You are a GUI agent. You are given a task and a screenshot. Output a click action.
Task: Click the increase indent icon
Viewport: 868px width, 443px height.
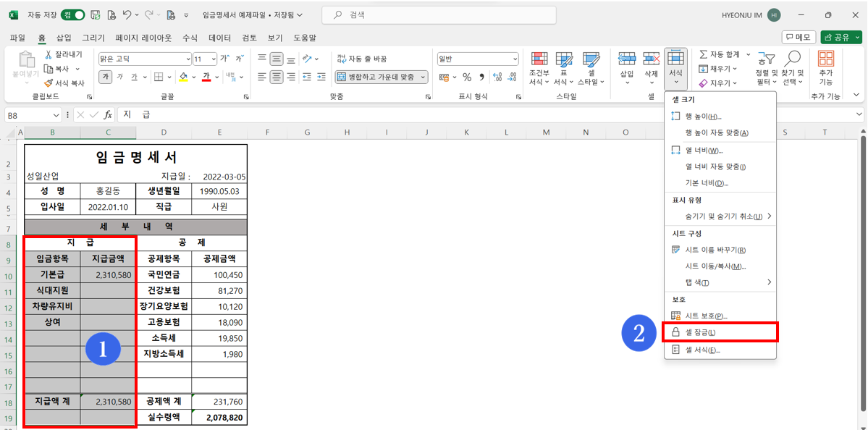point(321,77)
